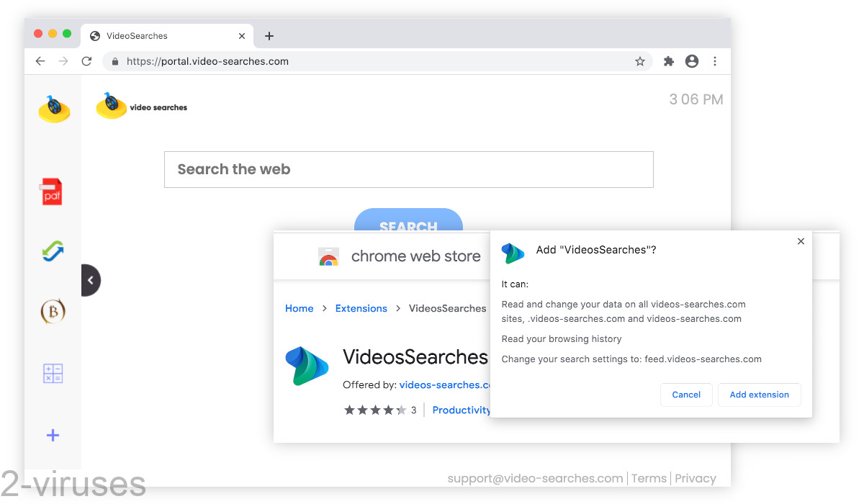Screen dimensions: 864x504
Task: Select the PDF converter sidebar icon
Action: tap(53, 191)
